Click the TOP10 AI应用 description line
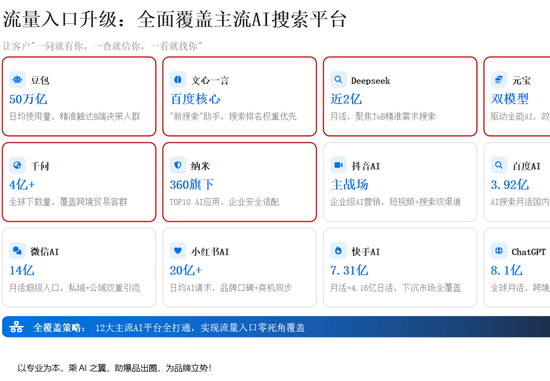550x381 pixels. pos(224,202)
